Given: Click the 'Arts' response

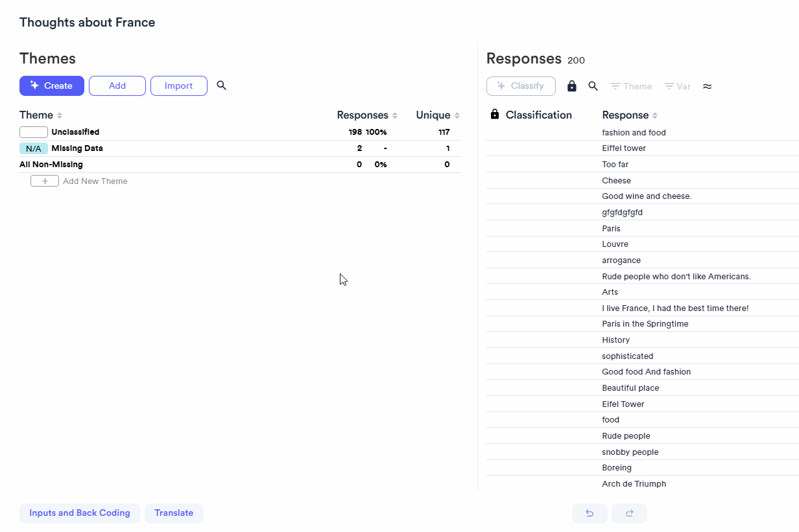Looking at the screenshot, I should coord(610,292).
